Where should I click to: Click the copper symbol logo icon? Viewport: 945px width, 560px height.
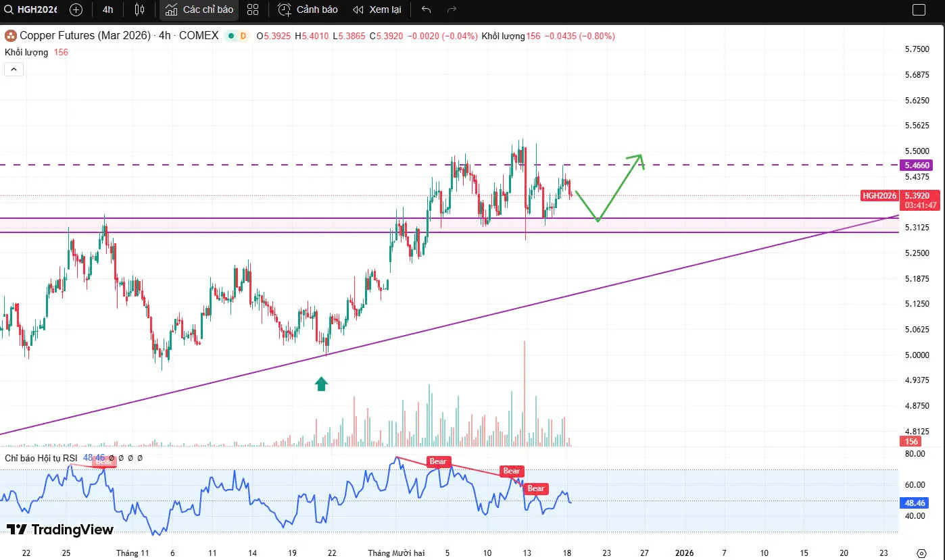pos(11,36)
